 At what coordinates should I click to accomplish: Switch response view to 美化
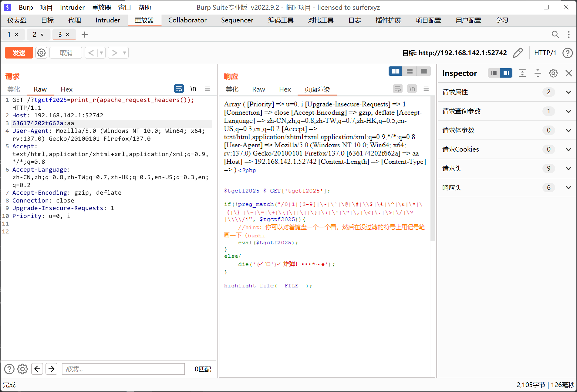(232, 89)
